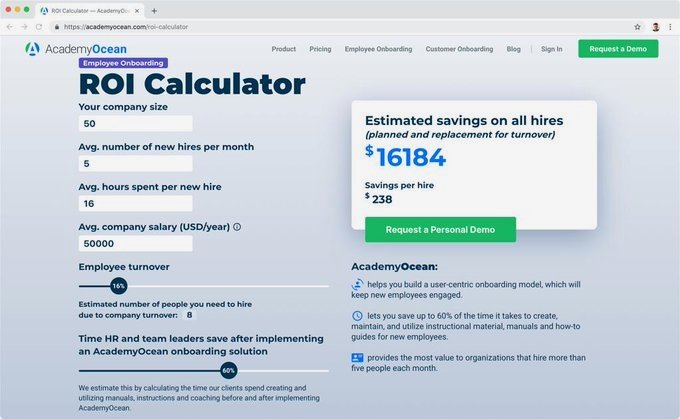This screenshot has width=680, height=419.
Task: Open the Blog navigation link
Action: pos(513,49)
